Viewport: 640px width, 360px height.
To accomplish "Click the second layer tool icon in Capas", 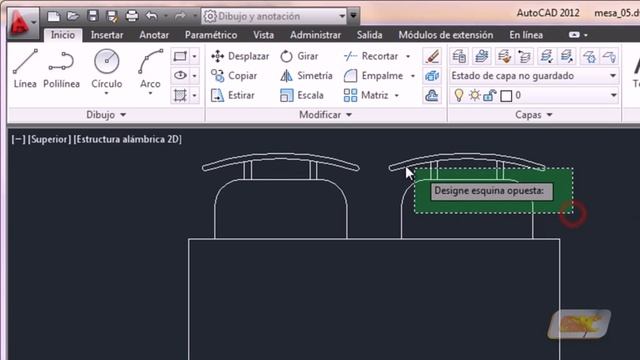I will click(482, 56).
